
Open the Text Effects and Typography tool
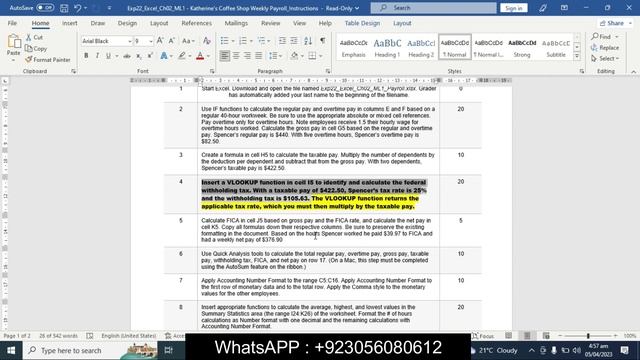(x=164, y=56)
